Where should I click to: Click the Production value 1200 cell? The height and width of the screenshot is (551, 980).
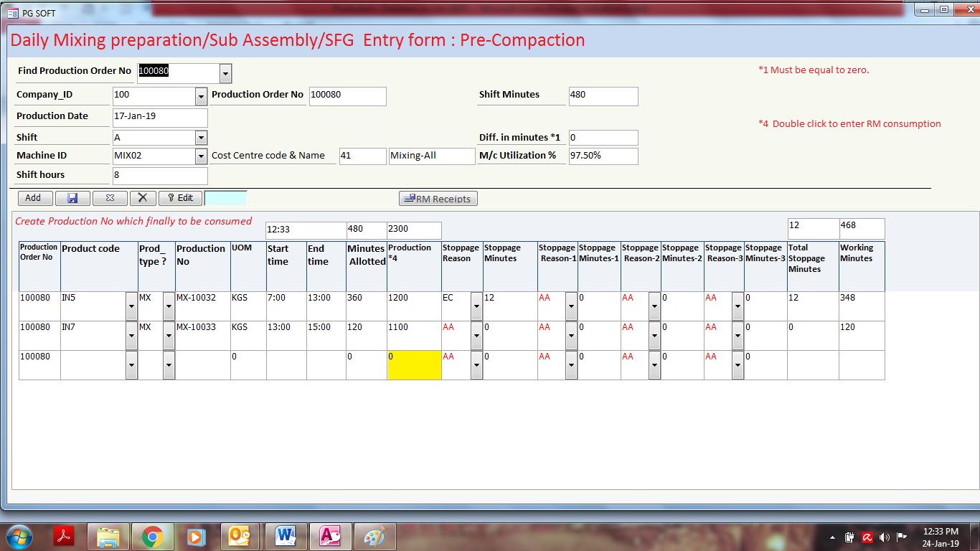[x=414, y=306]
